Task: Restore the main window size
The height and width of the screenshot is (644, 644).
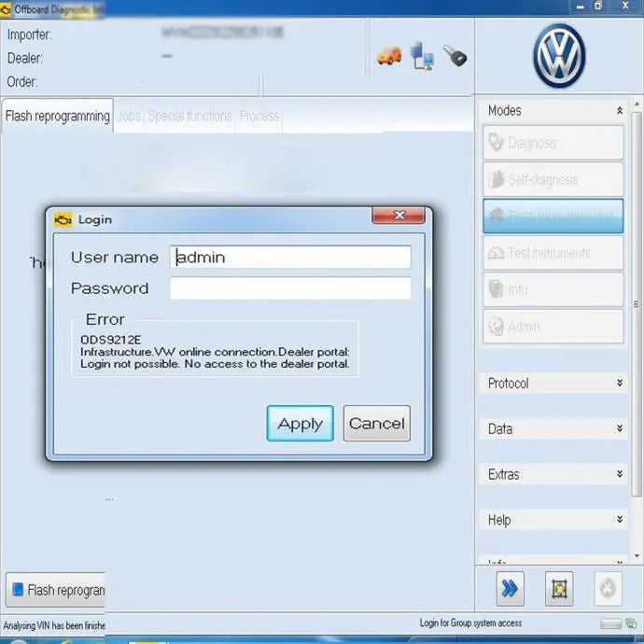Action: [x=598, y=7]
